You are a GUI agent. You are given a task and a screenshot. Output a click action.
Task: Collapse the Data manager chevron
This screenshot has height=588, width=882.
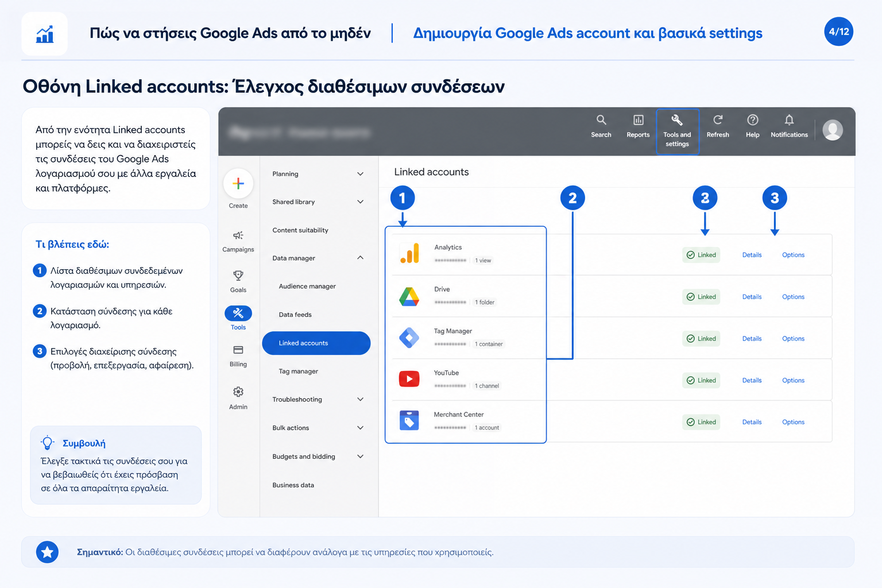pos(361,258)
